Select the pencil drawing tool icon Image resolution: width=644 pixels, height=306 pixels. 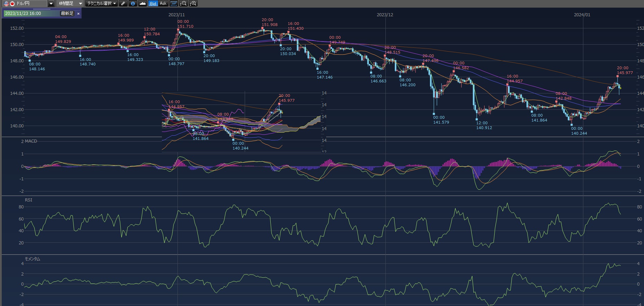point(123,3)
